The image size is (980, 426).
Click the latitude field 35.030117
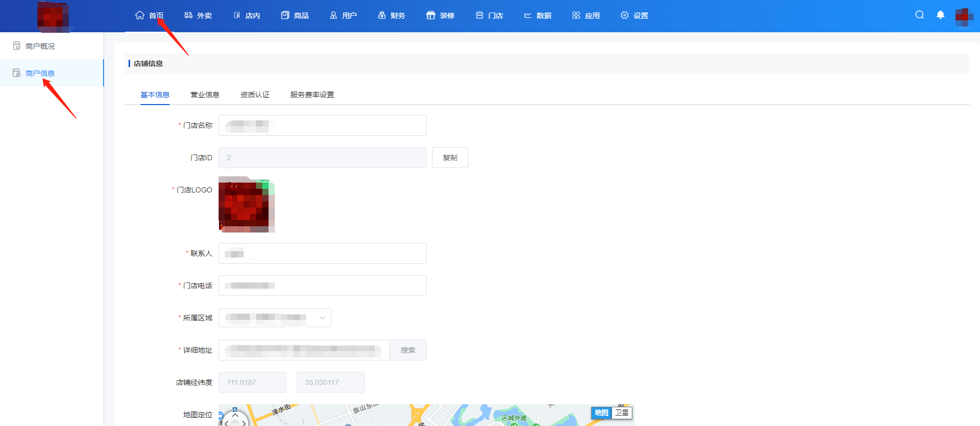pos(330,382)
